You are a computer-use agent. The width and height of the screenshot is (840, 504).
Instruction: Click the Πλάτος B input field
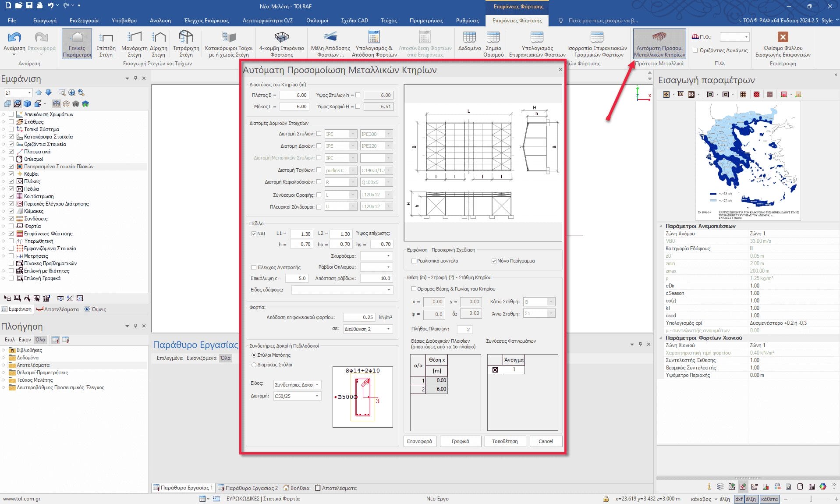tap(294, 95)
